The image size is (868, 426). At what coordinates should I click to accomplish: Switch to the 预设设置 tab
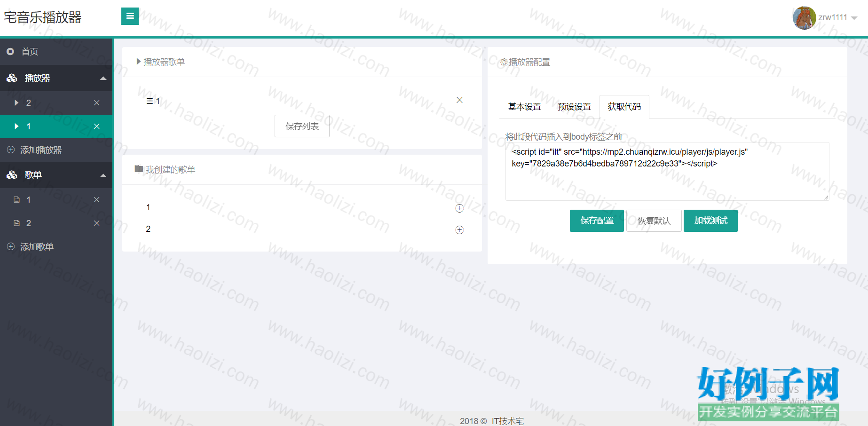[x=574, y=107]
